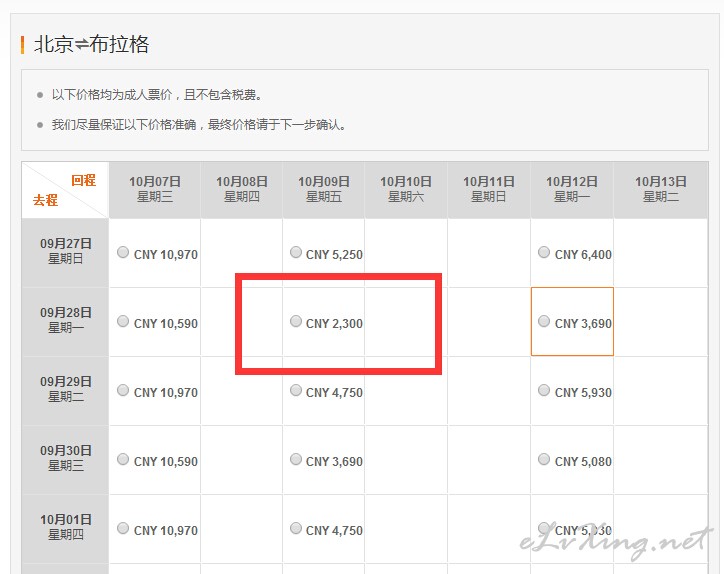Click the 10月07日 星期三 return date header
724x574 pixels.
[x=155, y=189]
